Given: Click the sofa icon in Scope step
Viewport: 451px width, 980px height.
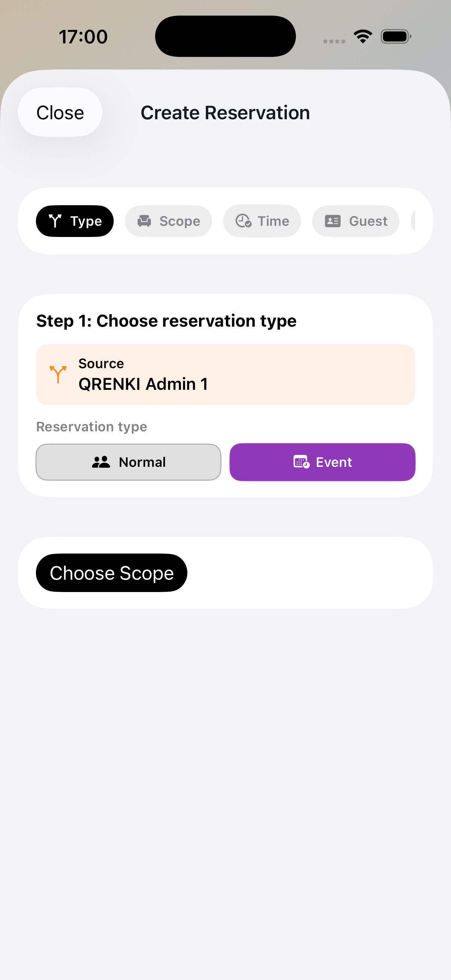Looking at the screenshot, I should (x=144, y=221).
